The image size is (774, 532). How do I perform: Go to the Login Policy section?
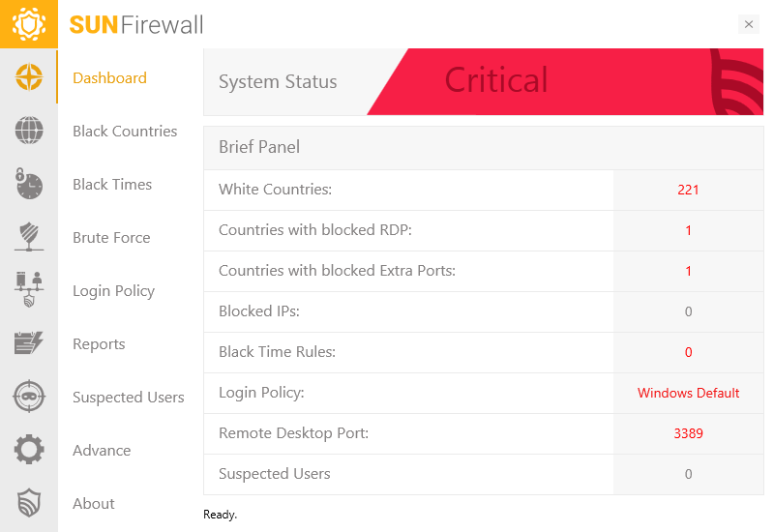point(113,291)
